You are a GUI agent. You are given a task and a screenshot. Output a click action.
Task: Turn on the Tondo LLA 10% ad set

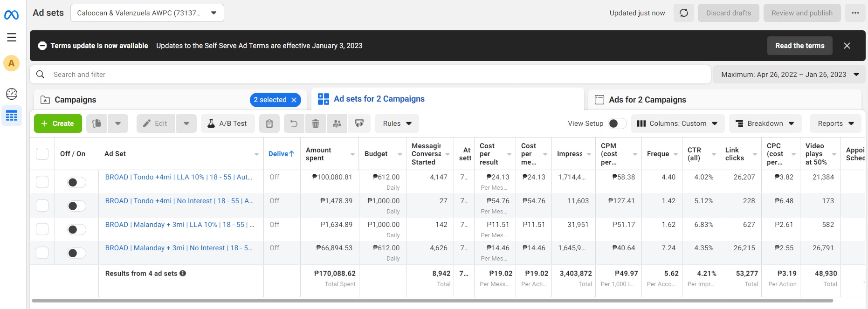point(76,182)
